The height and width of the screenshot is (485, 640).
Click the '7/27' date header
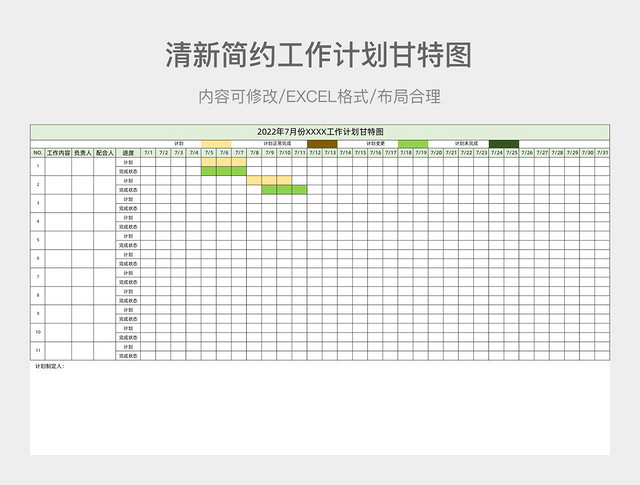point(542,153)
